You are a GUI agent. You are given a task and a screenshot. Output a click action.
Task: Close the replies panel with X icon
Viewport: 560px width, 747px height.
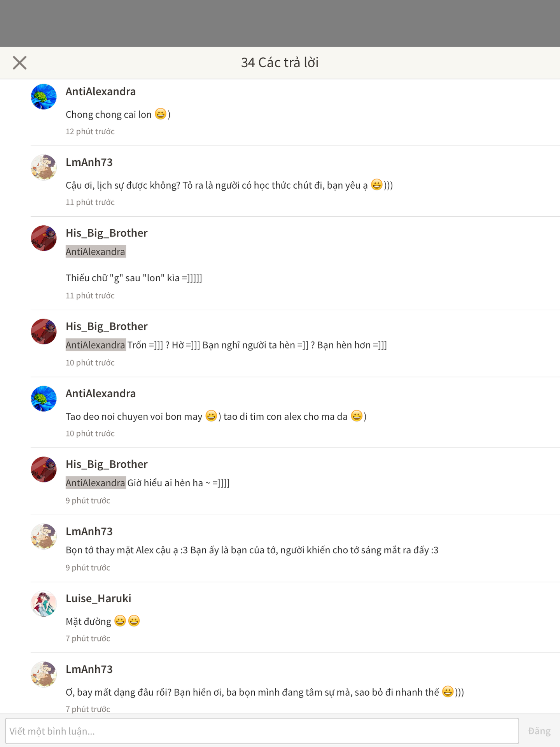[x=19, y=63]
